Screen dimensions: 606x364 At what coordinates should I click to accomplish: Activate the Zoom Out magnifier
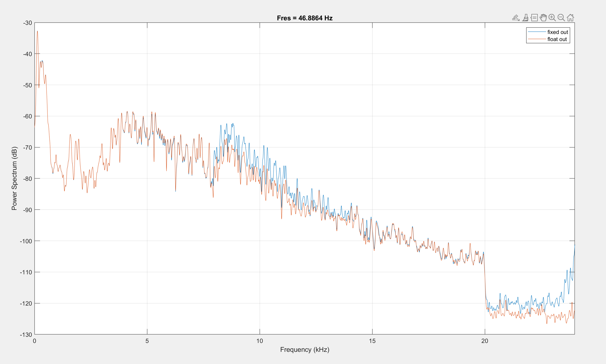561,18
